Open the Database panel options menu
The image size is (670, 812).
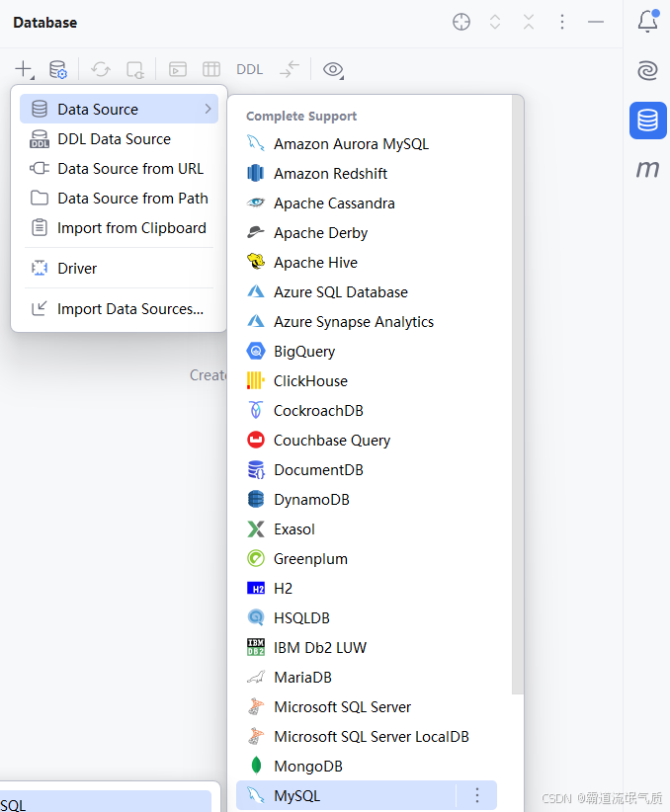(562, 23)
